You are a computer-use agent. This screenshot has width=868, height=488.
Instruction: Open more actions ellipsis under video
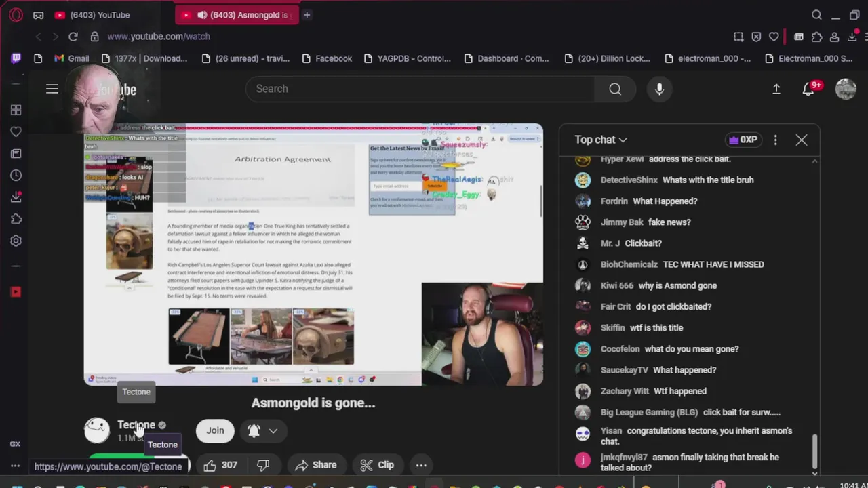(x=421, y=465)
